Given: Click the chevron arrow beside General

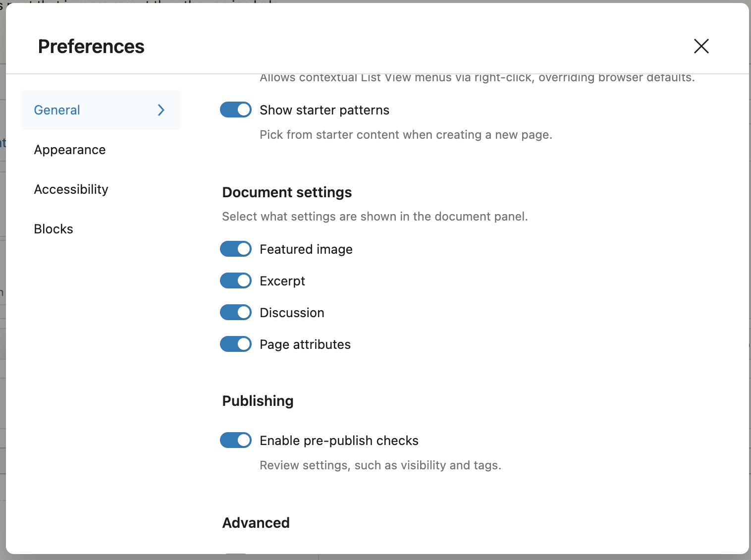Looking at the screenshot, I should point(161,110).
